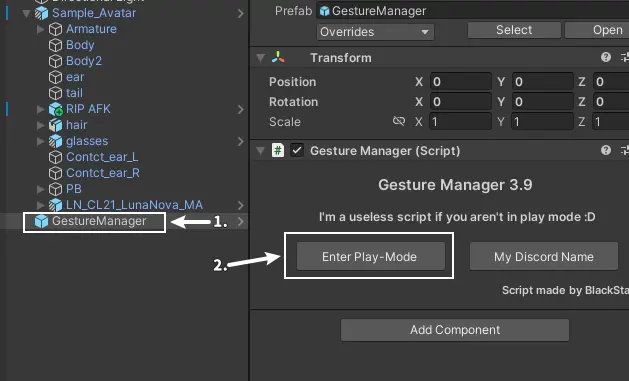
Task: Open RIP AFK prefab via its arrow
Action: [240, 109]
